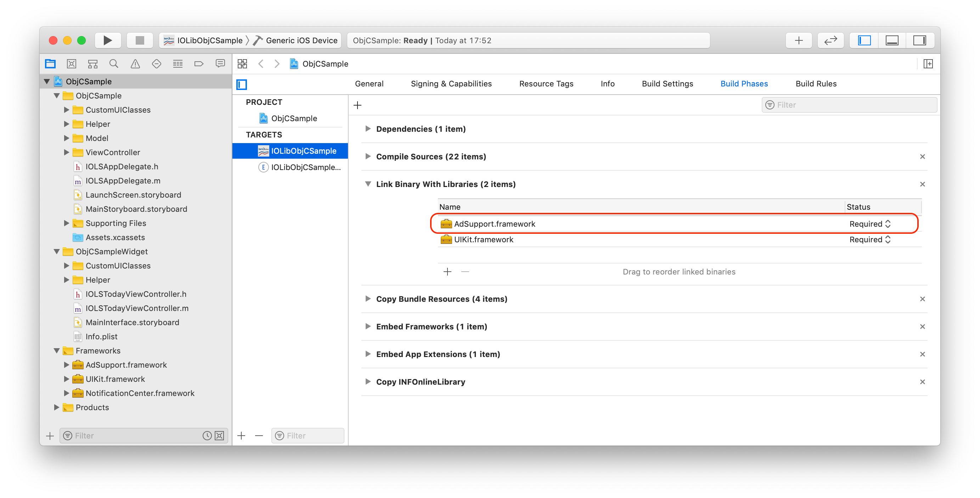Toggle the navigator panel visibility
Viewport: 980px width, 498px height.
864,40
